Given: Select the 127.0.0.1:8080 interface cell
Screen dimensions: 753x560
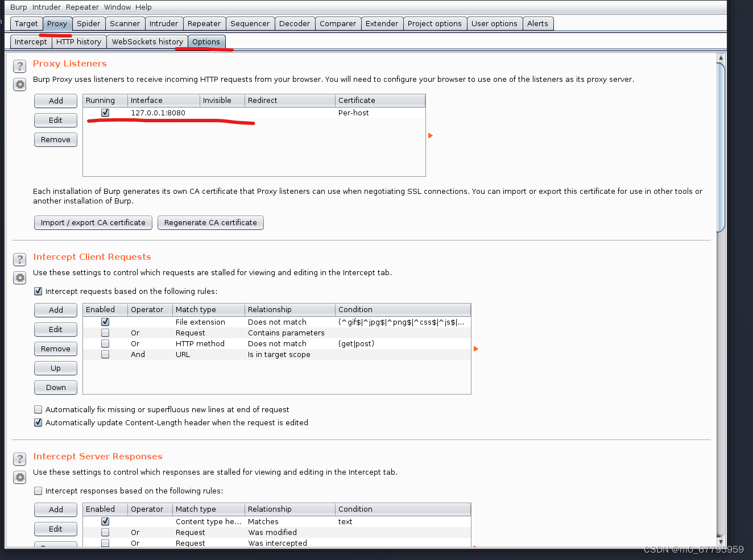Looking at the screenshot, I should click(164, 113).
